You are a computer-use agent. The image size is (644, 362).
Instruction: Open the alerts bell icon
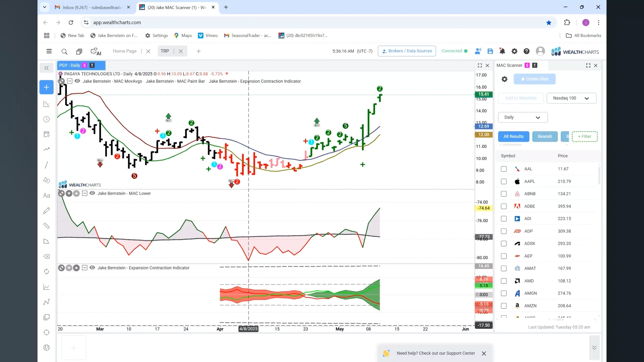point(502,51)
